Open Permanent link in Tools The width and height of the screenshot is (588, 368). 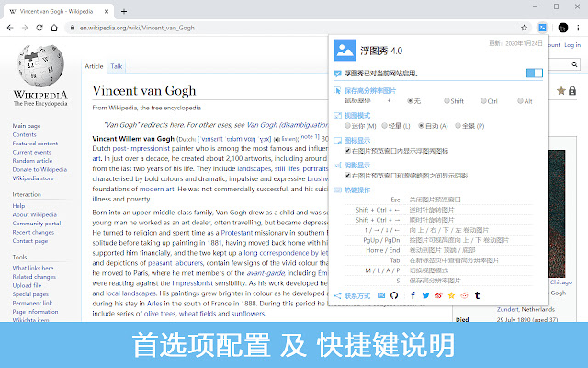coord(32,303)
